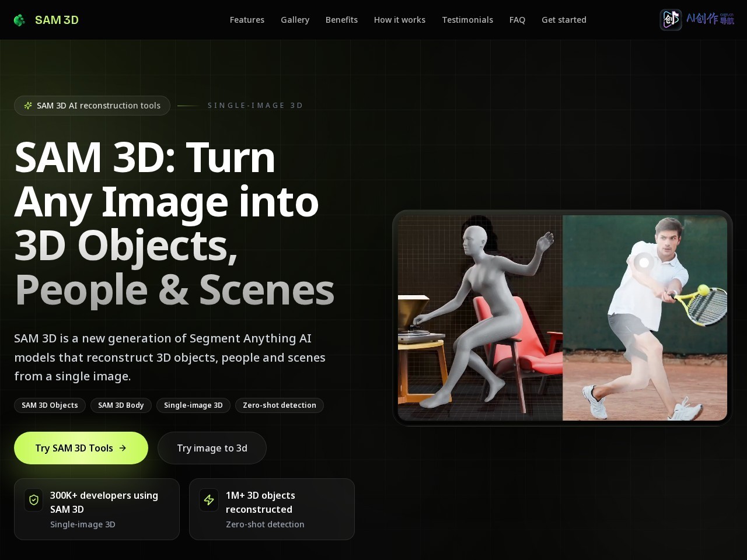
Task: Open Testimonials in the navigation
Action: coord(467,20)
